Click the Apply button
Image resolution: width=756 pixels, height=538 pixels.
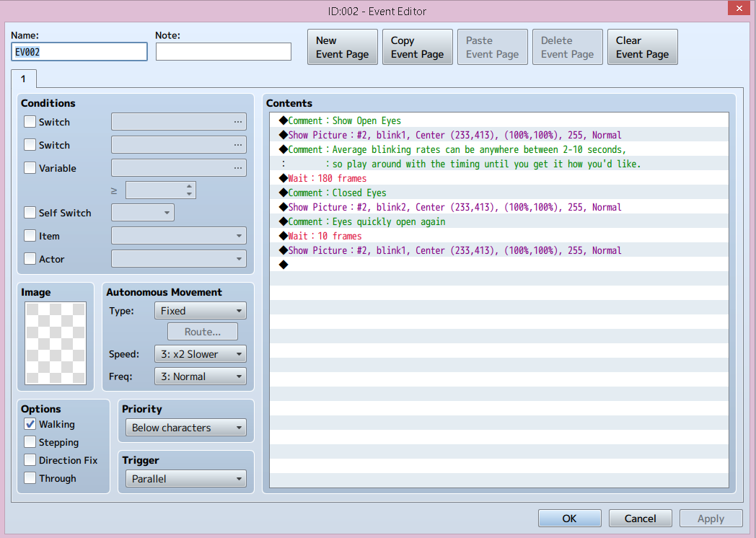(711, 519)
